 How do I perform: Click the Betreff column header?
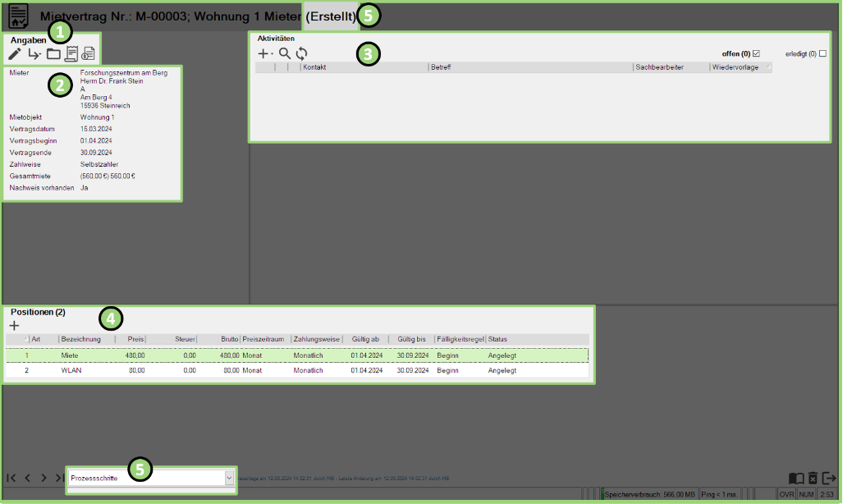[441, 67]
